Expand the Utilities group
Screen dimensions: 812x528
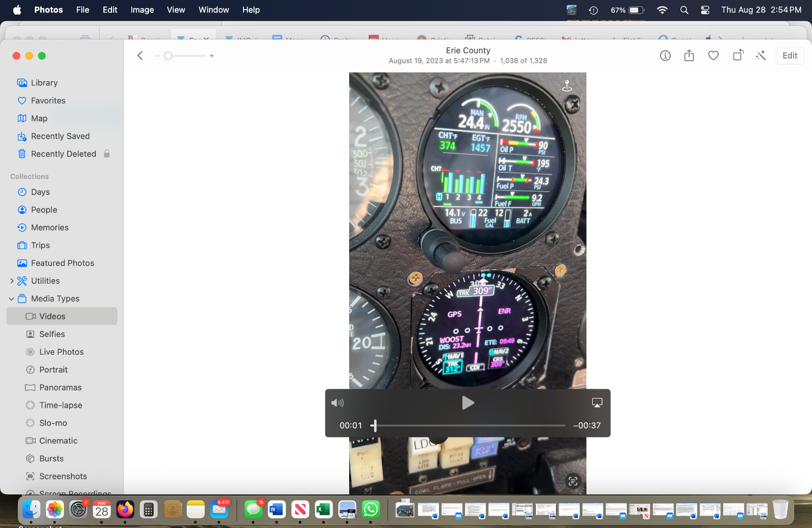[12, 281]
